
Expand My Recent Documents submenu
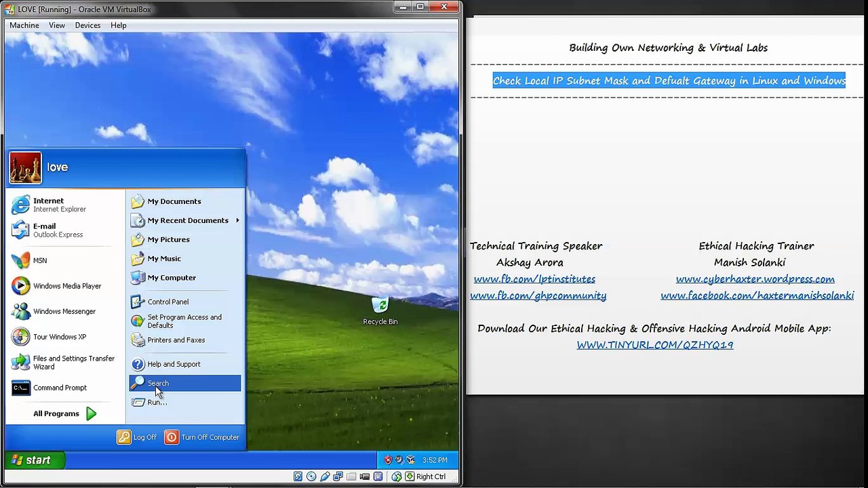184,220
